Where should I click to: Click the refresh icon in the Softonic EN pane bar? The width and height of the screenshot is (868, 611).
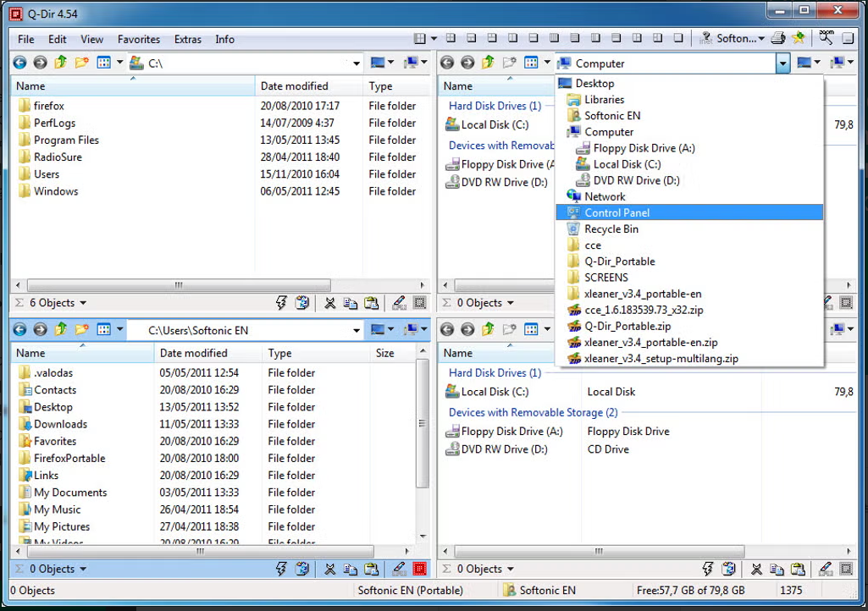[x=302, y=569]
